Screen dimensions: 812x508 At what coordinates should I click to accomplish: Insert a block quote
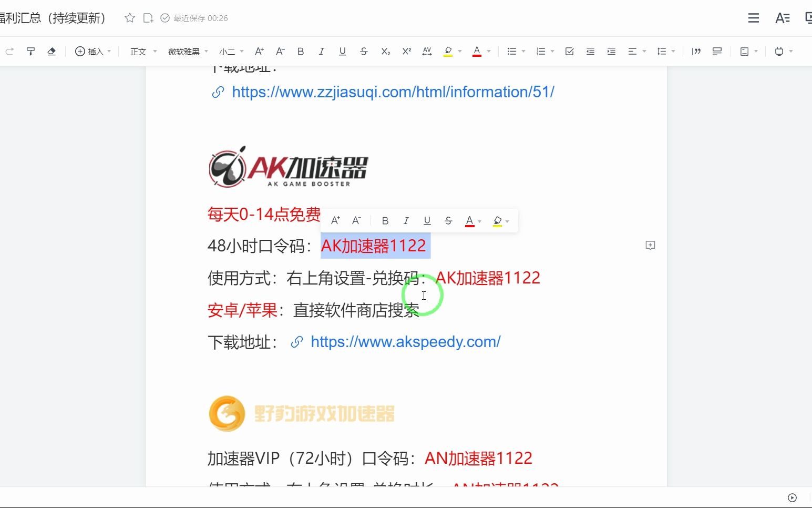696,52
